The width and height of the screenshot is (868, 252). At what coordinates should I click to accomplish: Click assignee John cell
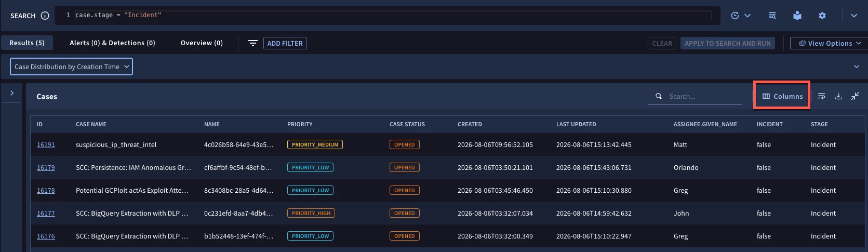(682, 213)
